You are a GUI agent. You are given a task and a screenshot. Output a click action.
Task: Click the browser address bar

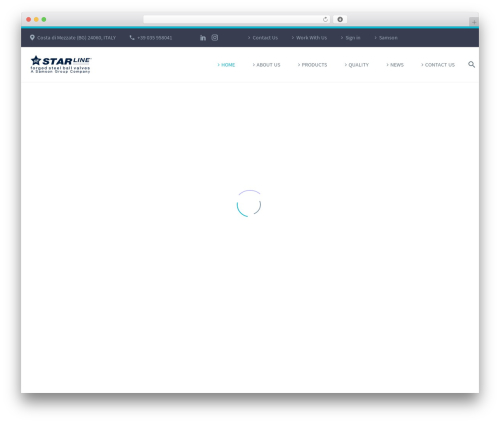point(237,19)
